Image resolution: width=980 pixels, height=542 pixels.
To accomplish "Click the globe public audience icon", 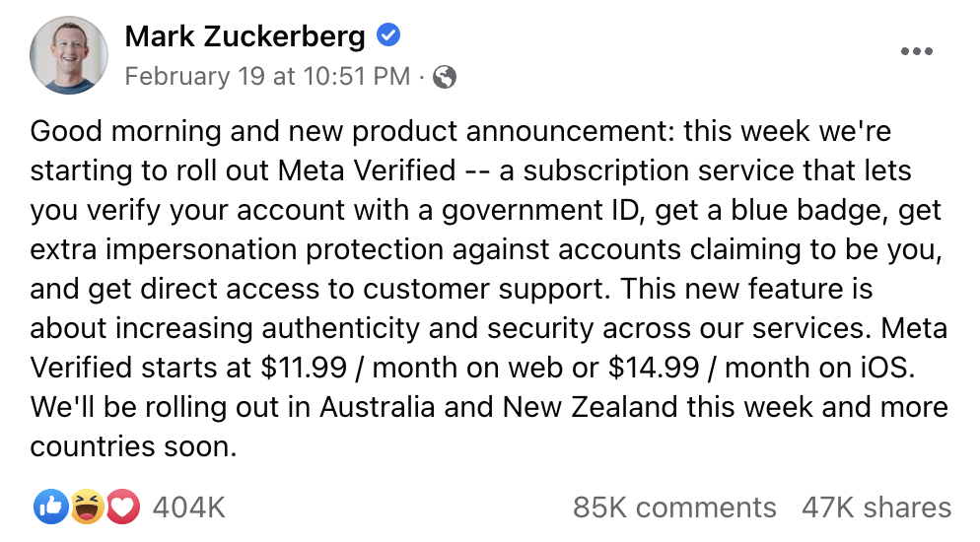I will tap(445, 77).
